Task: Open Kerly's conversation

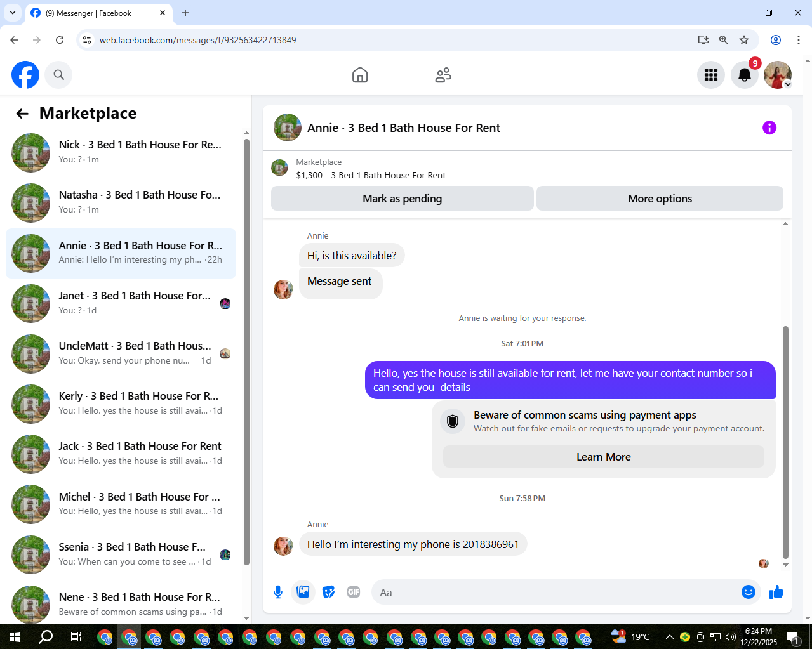Action: pos(121,403)
